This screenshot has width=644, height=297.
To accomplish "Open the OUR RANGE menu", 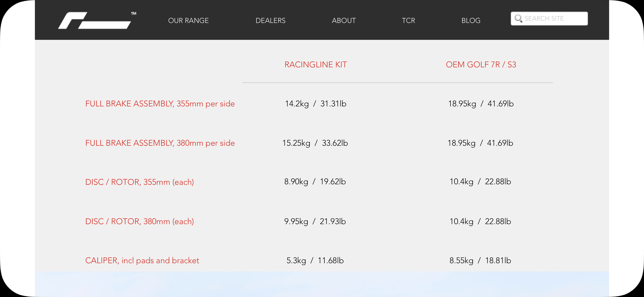I will click(188, 21).
